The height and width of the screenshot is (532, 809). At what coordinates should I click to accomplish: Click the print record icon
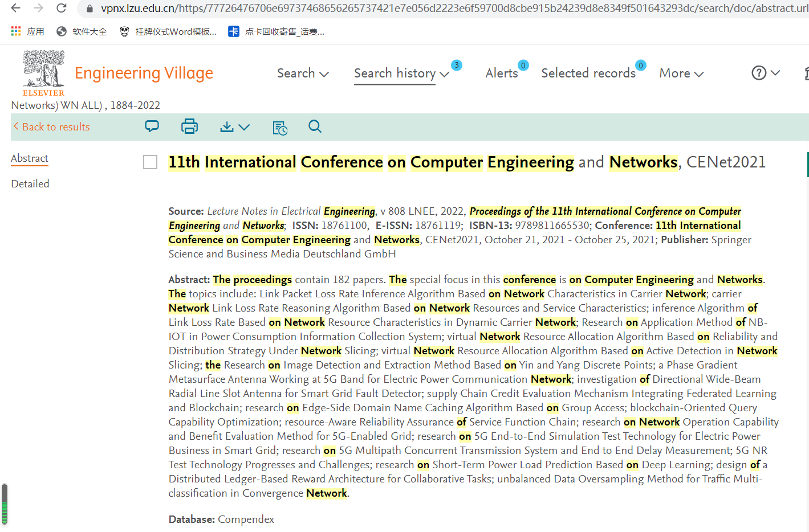tap(189, 126)
